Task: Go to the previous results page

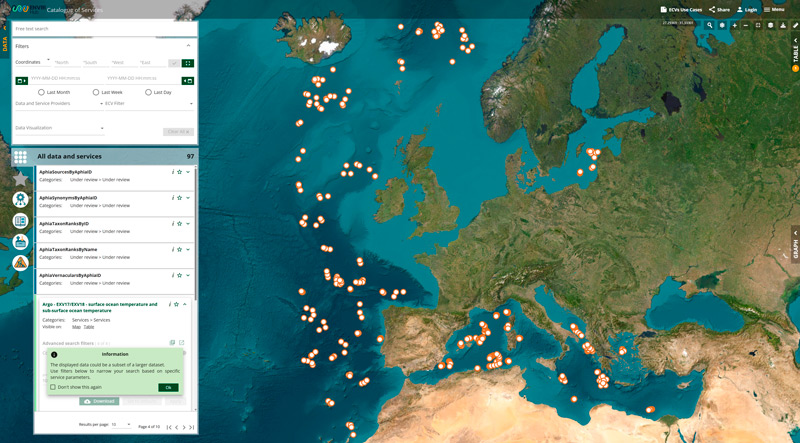Action: pos(177,427)
